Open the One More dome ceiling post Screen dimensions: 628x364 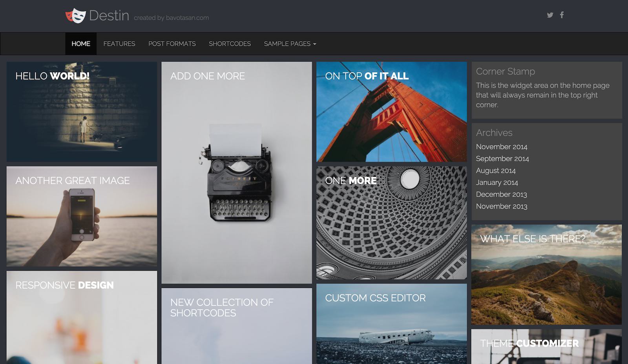click(x=391, y=223)
